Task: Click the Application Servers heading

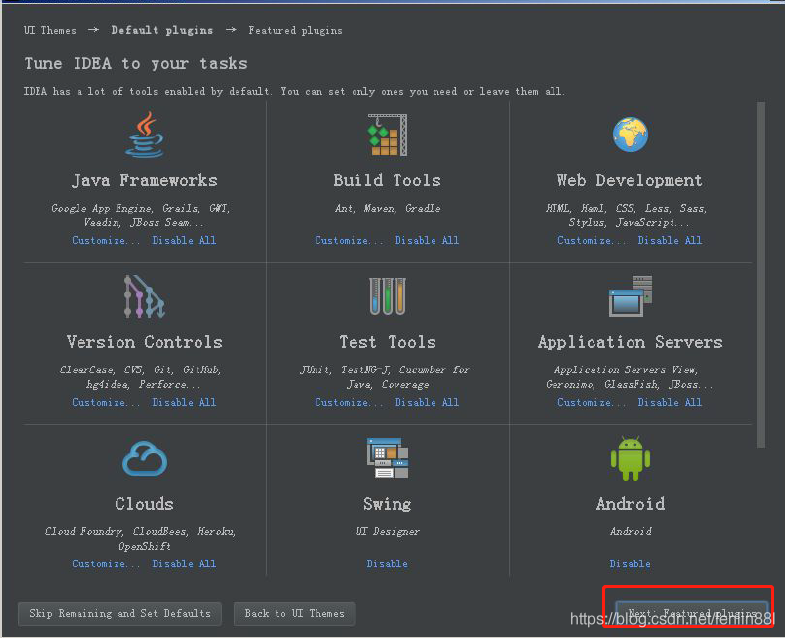Action: click(630, 342)
